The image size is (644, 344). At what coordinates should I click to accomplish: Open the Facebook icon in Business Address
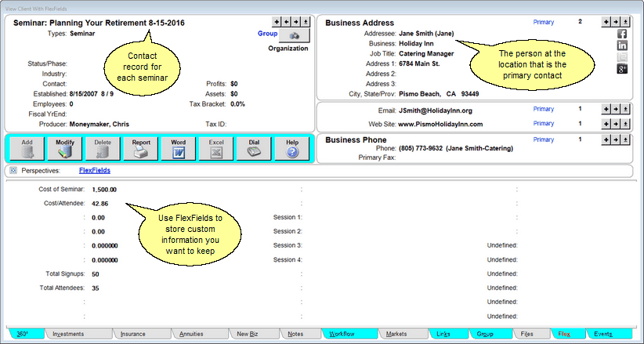[622, 34]
